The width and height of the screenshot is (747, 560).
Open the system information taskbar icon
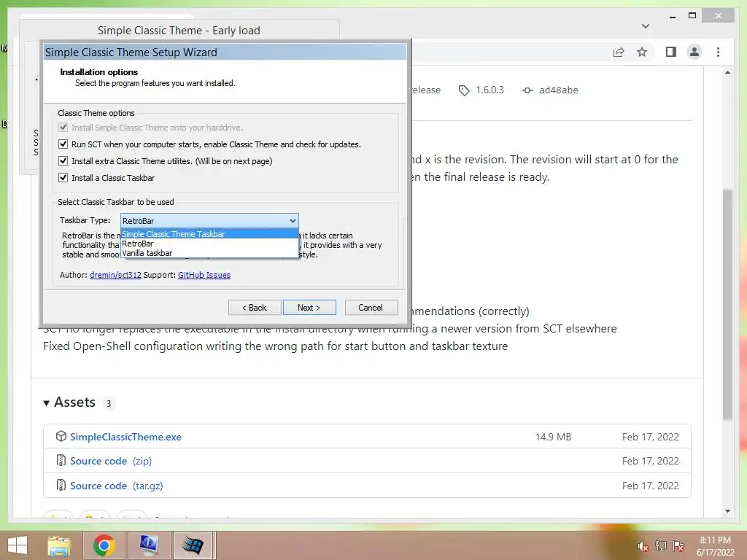[x=149, y=545]
